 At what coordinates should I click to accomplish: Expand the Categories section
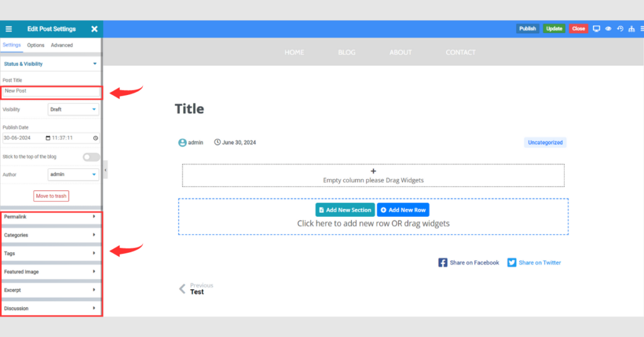[x=51, y=235]
